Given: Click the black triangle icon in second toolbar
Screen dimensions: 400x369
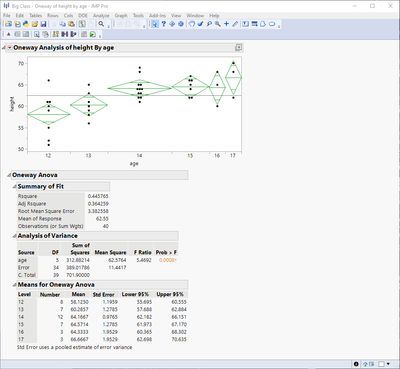Looking at the screenshot, I should click(9, 34).
